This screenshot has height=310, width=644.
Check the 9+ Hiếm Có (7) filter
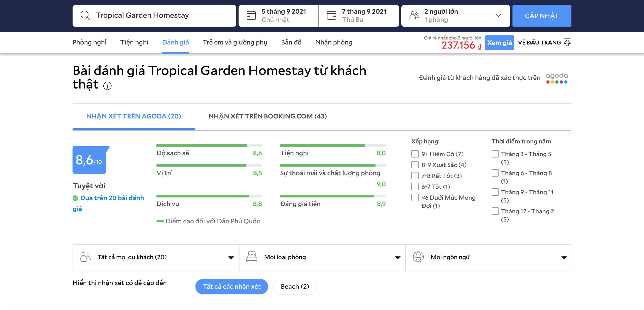tap(415, 154)
